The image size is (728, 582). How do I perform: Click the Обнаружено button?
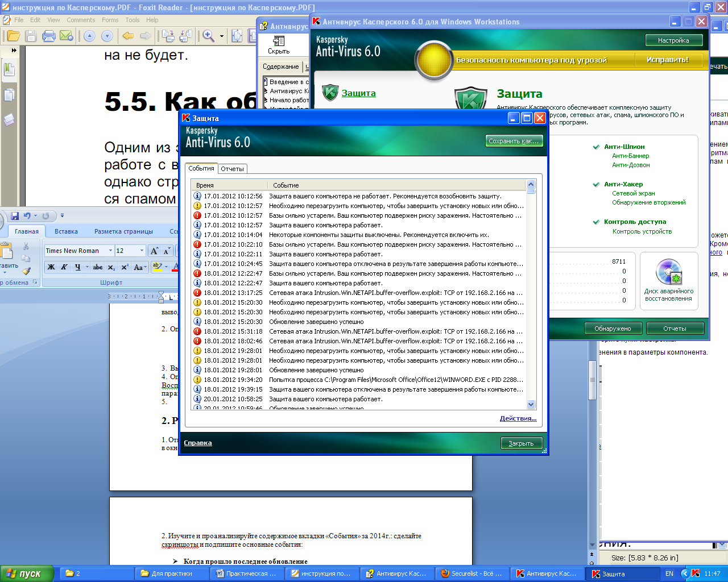pyautogui.click(x=613, y=329)
